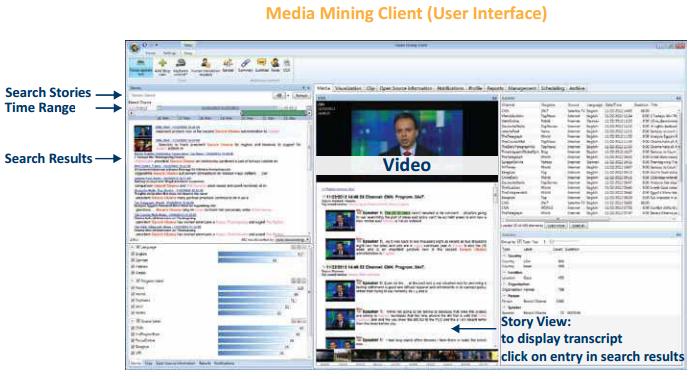Click the paperclip Summary icon in ribbon
Viewport: 700px width, 379px height.
click(245, 63)
